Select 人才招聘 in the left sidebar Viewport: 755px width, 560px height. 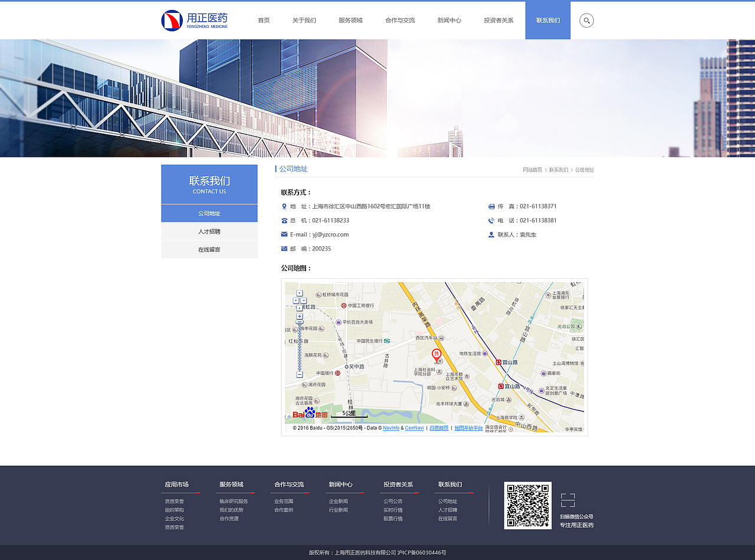(209, 232)
